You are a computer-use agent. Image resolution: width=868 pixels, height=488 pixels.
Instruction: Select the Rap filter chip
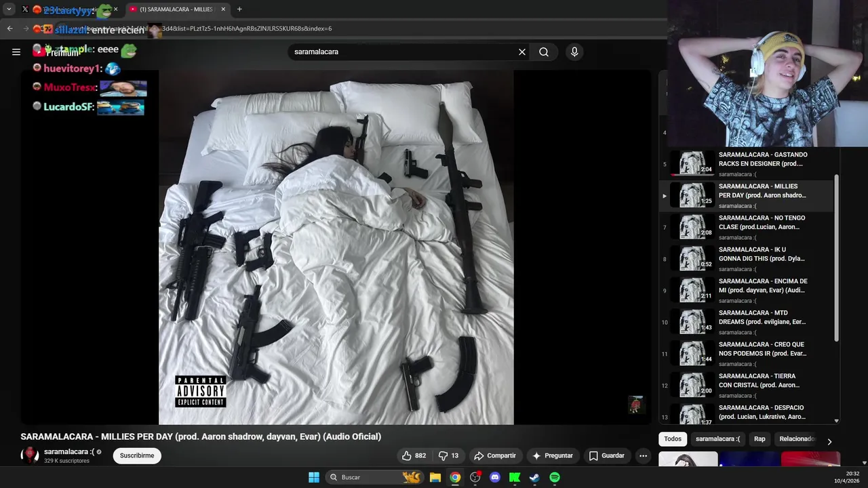[759, 439]
